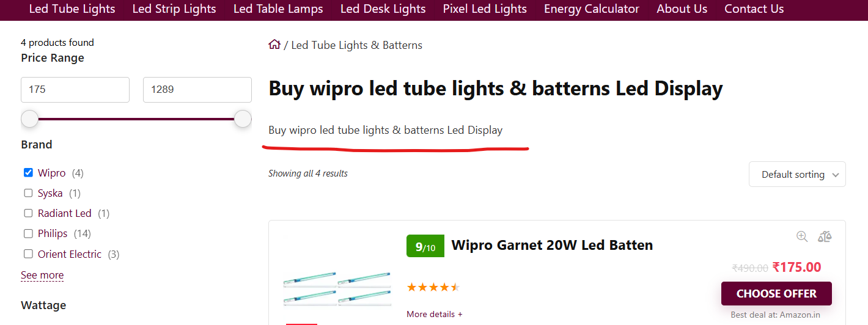Enable the Radiant Led brand filter
868x325 pixels.
coord(28,213)
